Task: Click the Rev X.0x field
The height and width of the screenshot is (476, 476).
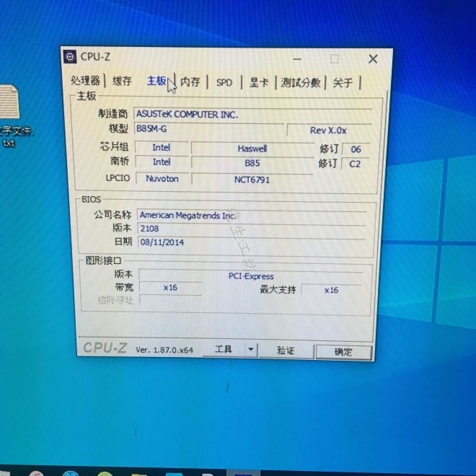Action: pyautogui.click(x=329, y=131)
